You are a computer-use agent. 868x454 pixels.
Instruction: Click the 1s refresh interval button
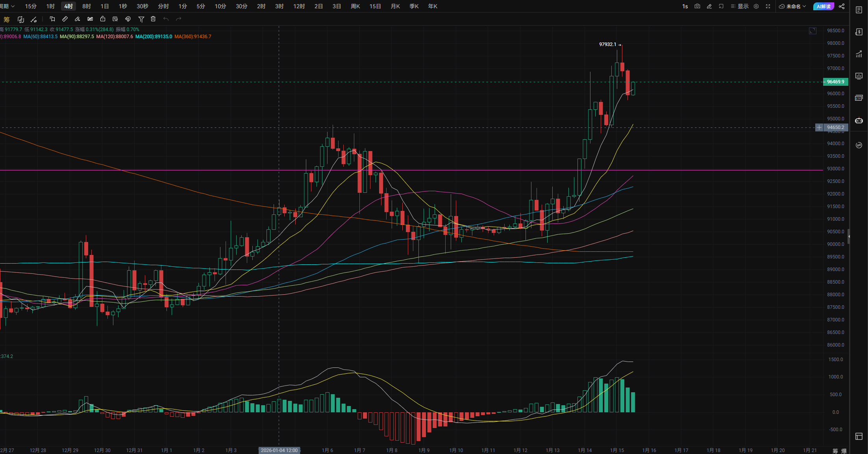685,6
